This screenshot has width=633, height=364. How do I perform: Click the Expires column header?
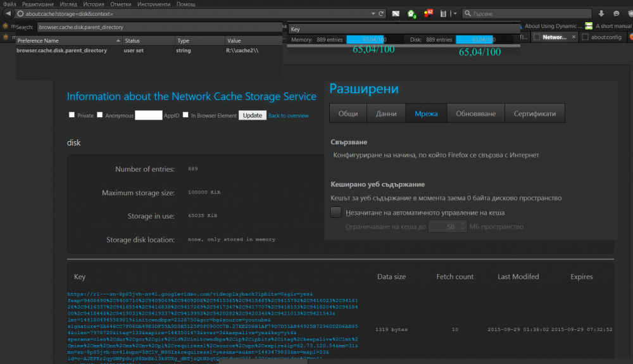[581, 277]
